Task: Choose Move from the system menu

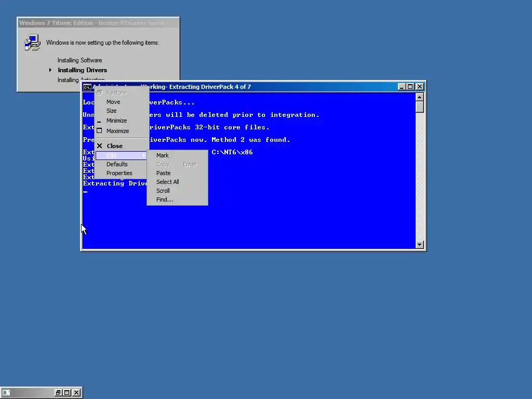Action: point(122,102)
